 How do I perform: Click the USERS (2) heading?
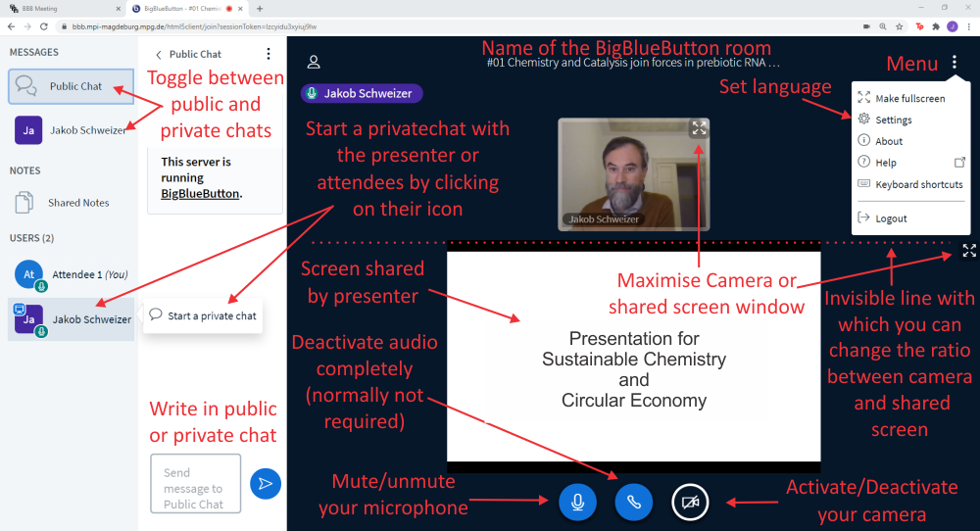click(32, 238)
